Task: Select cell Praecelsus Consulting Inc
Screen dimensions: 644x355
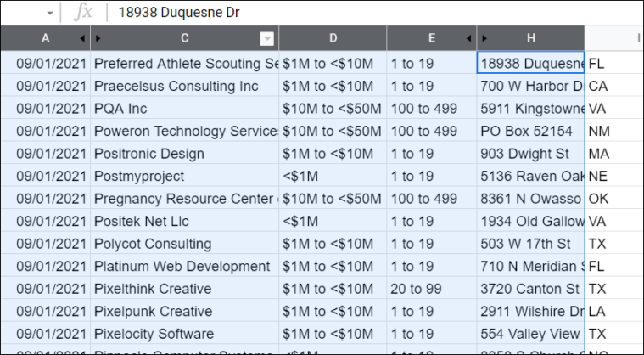Action: (x=184, y=86)
